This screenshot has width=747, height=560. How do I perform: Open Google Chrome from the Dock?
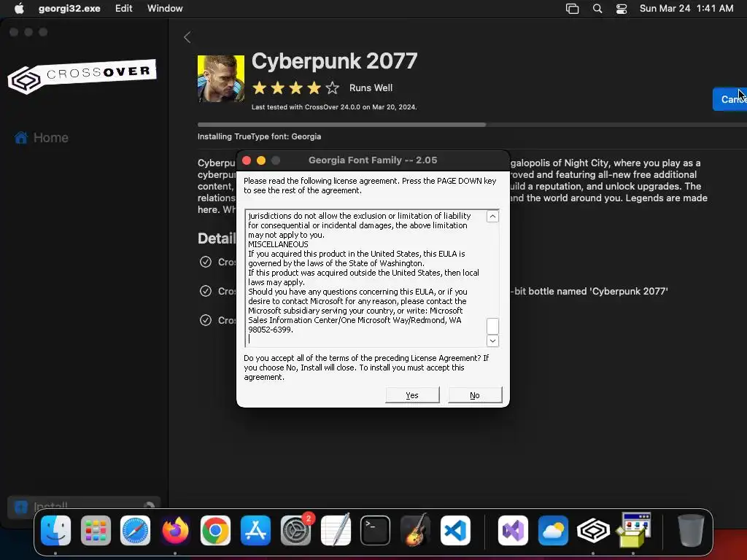coord(215,531)
